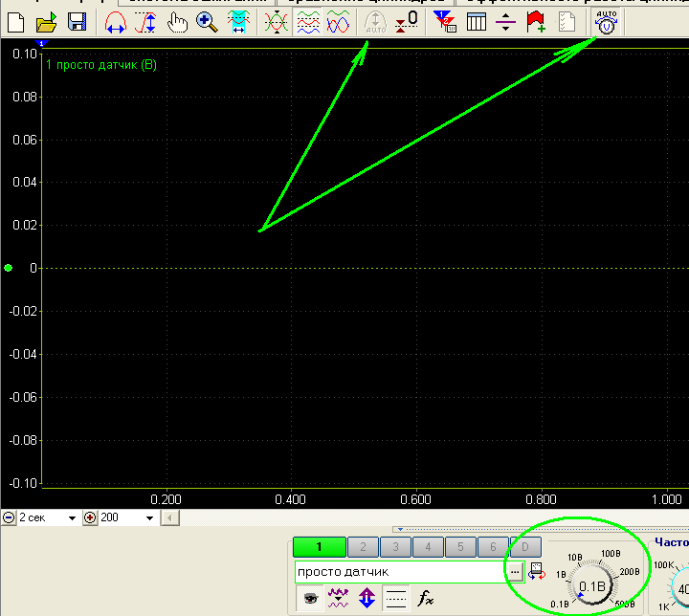Open the '200' value dropdown
This screenshot has width=689, height=616.
point(149,518)
